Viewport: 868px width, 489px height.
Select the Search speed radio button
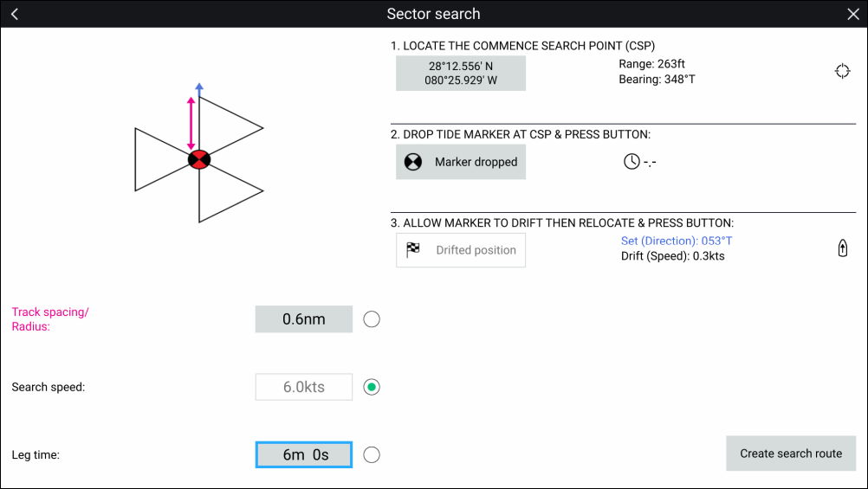pyautogui.click(x=372, y=387)
